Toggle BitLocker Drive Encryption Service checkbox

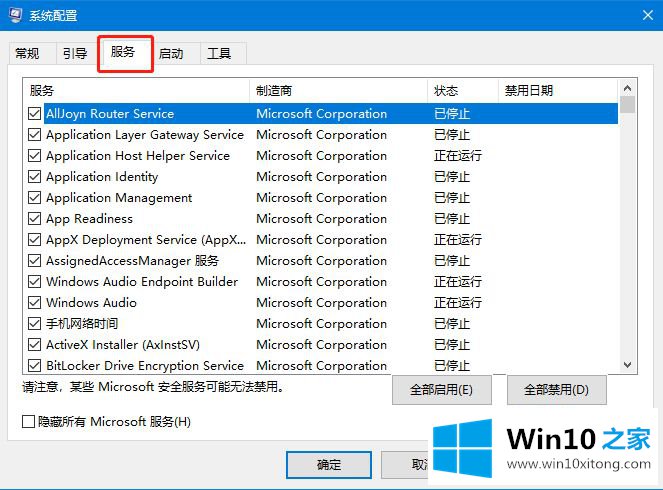(34, 366)
